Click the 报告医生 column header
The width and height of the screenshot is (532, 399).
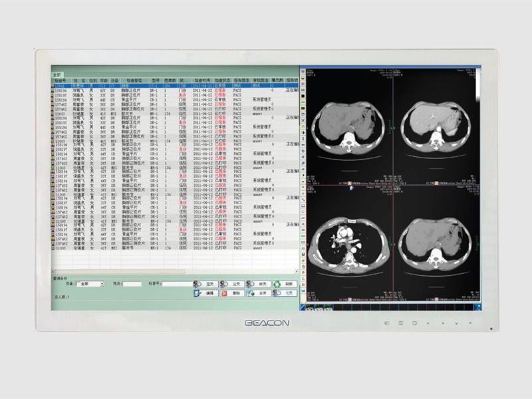pos(241,80)
